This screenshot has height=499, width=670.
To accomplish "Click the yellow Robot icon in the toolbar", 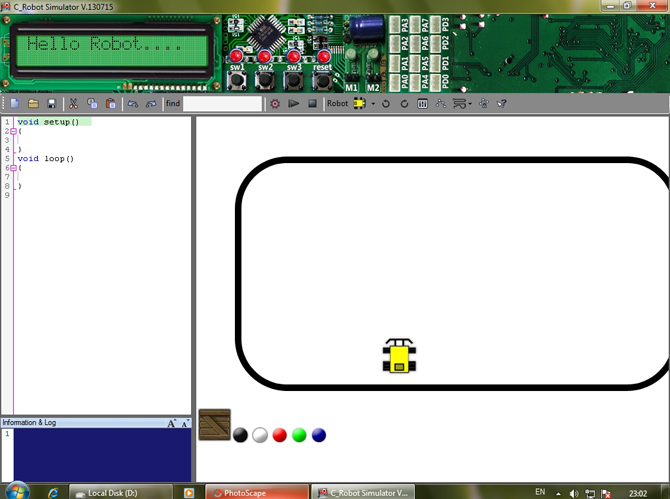I will tap(359, 103).
